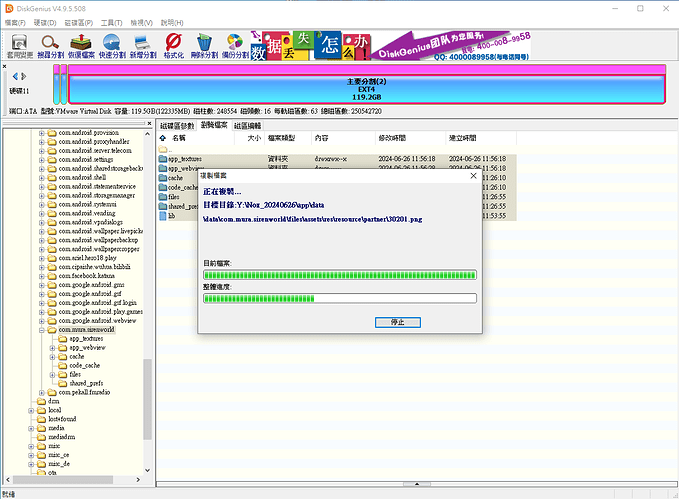Click the Delete Partition trash icon
This screenshot has height=499, width=679.
[x=205, y=43]
